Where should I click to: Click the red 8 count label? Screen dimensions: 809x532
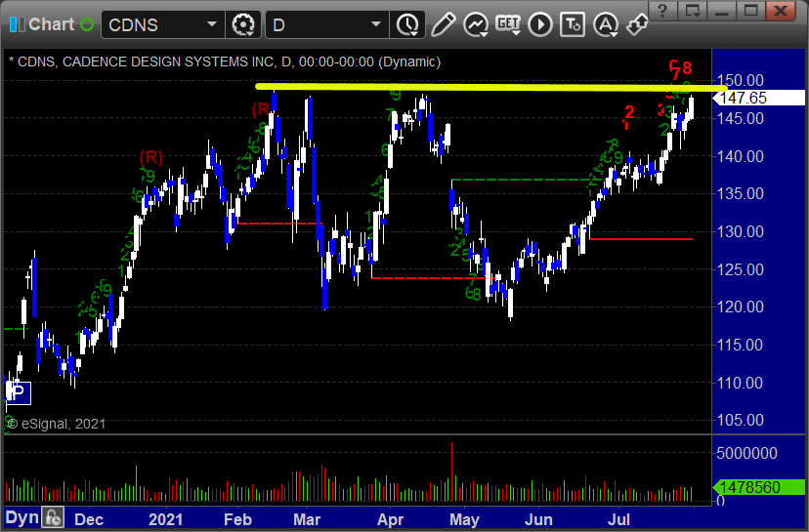click(687, 67)
